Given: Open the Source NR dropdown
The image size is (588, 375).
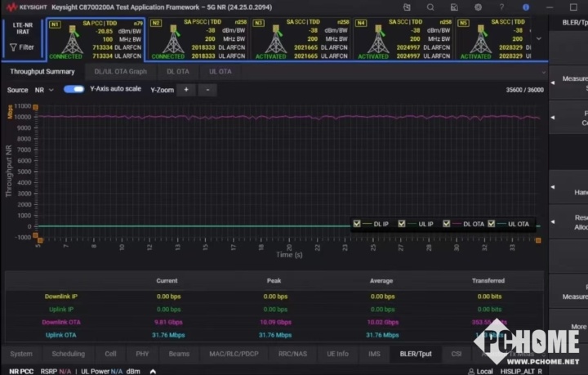Looking at the screenshot, I should (42, 90).
